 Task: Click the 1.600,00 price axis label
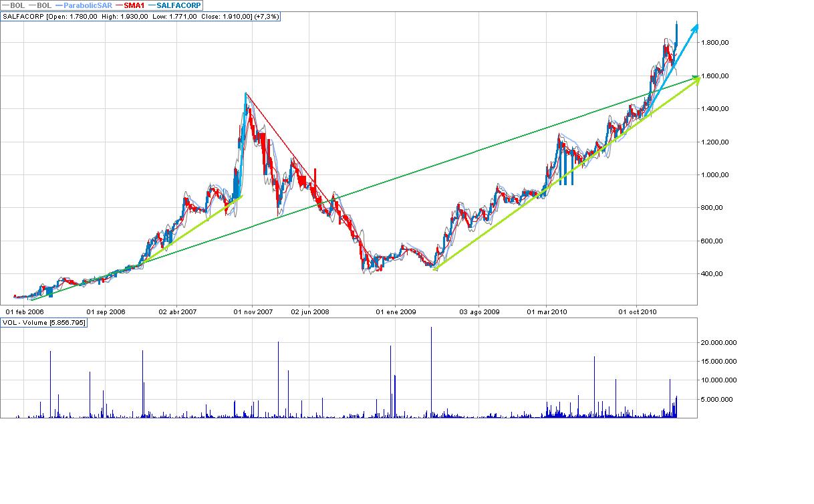coord(714,76)
